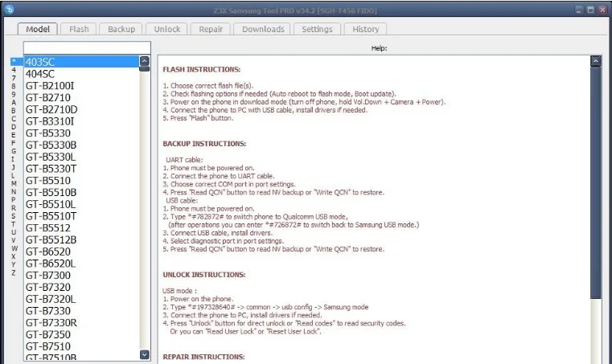612x364 pixels.
Task: Click the BACKUP INSTRUCTIONS heading
Action: click(x=204, y=144)
